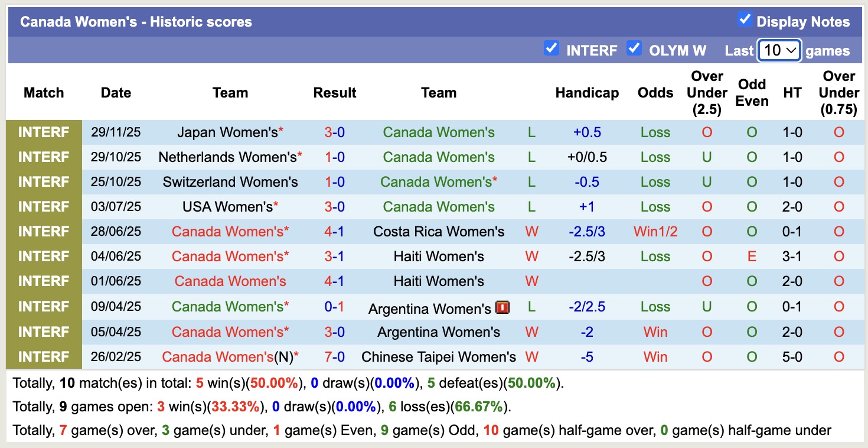This screenshot has height=448, width=868.
Task: Open Netherlands Women's team link
Action: [227, 157]
